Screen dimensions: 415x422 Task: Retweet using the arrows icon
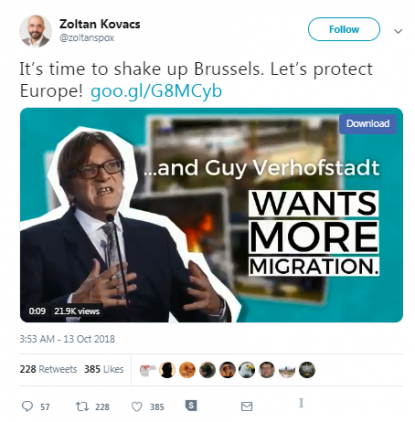point(82,406)
